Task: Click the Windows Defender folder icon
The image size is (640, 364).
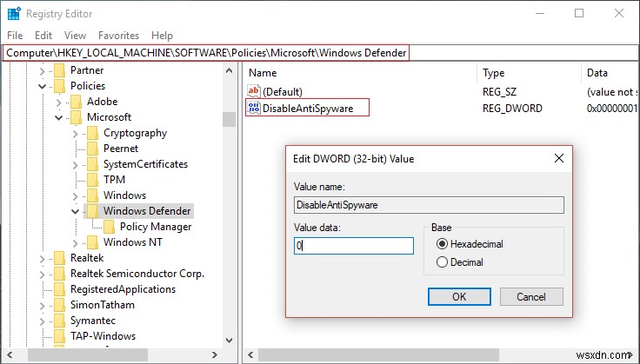Action: click(x=92, y=211)
